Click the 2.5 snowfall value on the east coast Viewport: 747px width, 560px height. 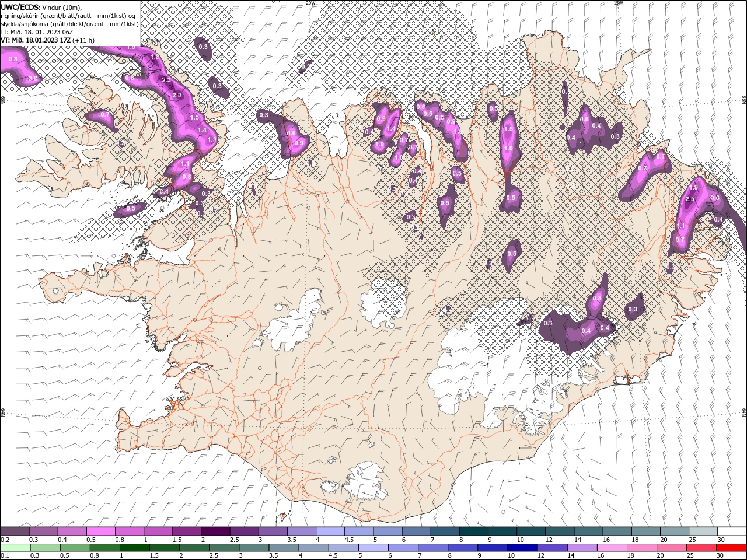click(690, 199)
